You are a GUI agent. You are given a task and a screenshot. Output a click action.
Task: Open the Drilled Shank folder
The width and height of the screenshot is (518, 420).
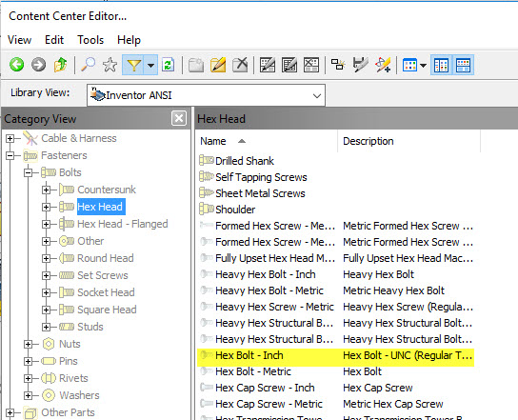pos(245,161)
